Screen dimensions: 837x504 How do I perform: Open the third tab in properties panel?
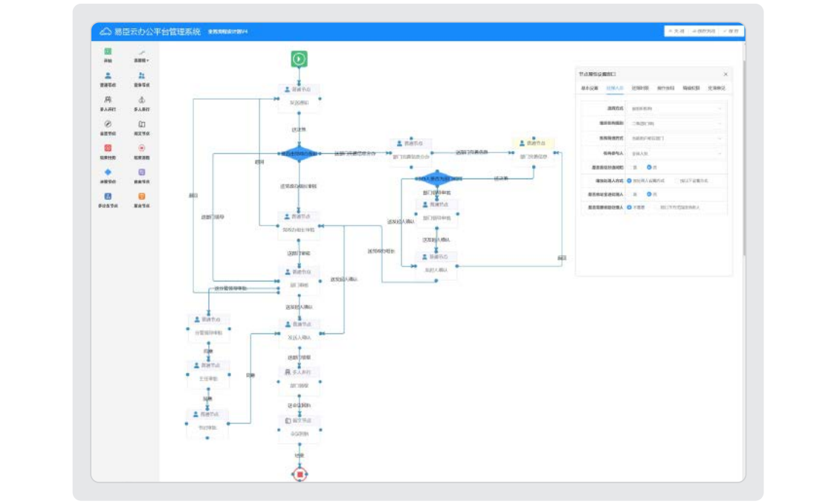point(639,88)
